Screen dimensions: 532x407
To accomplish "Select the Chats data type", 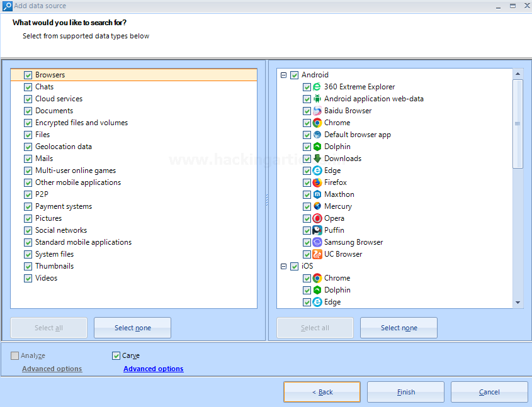I will 44,87.
